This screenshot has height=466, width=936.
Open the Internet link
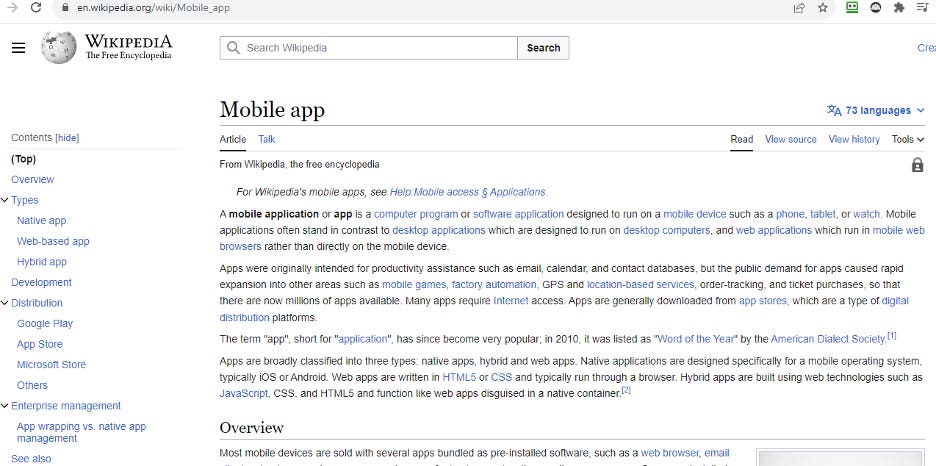click(510, 301)
